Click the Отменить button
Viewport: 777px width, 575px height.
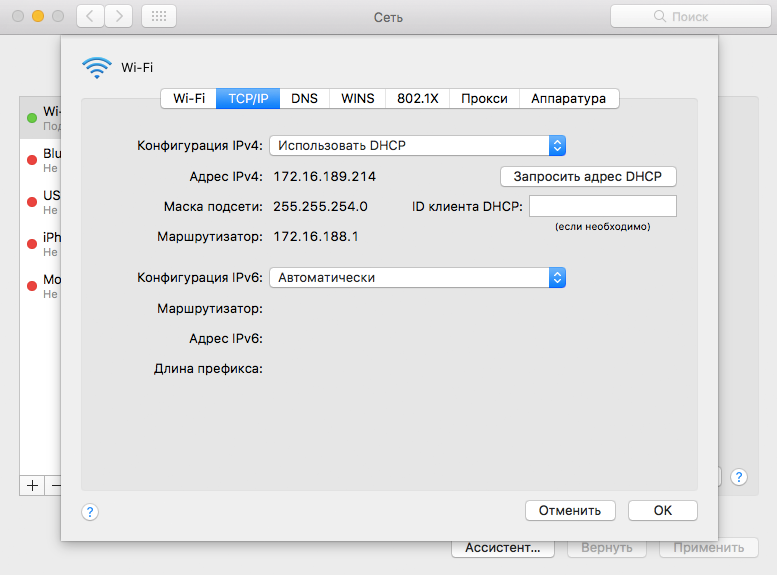pyautogui.click(x=569, y=510)
